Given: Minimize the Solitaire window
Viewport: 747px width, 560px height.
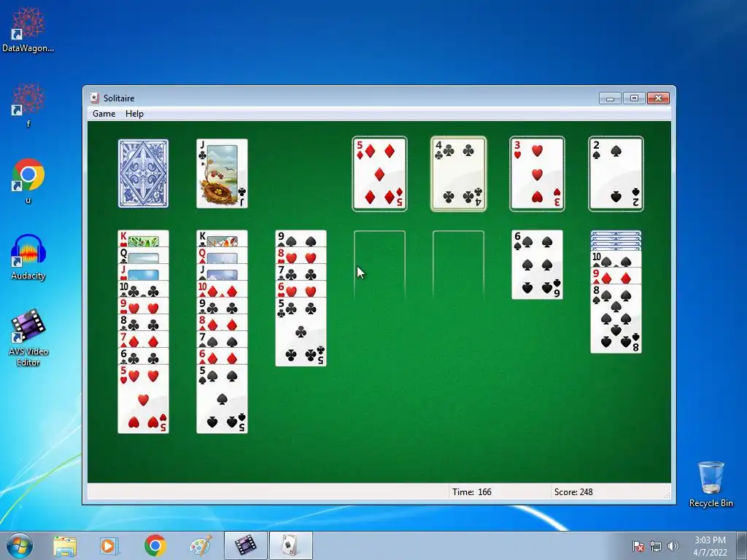Looking at the screenshot, I should click(611, 98).
